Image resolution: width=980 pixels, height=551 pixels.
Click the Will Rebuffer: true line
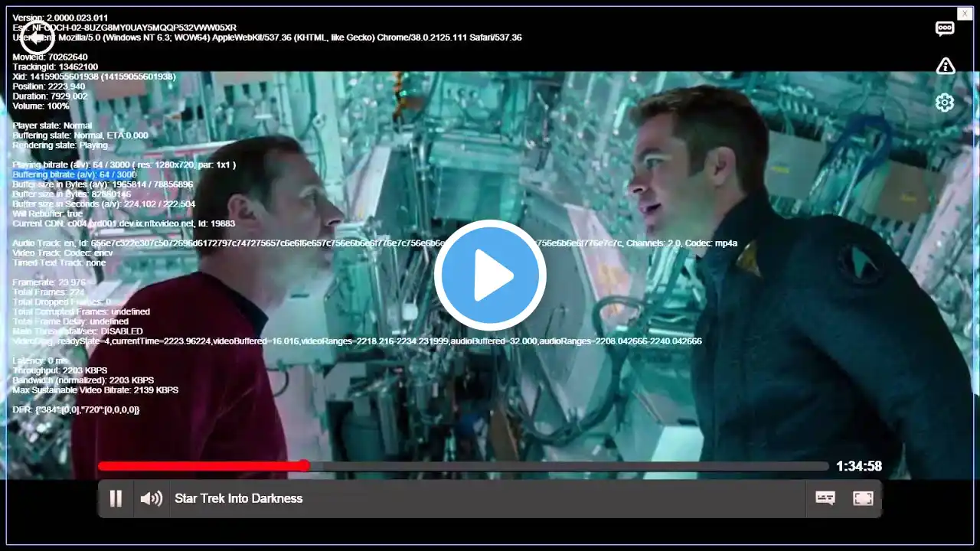pos(47,214)
